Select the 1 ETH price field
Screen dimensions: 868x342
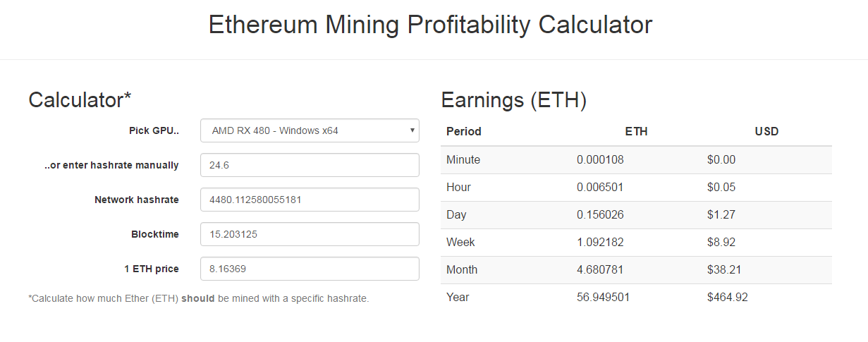tap(310, 269)
